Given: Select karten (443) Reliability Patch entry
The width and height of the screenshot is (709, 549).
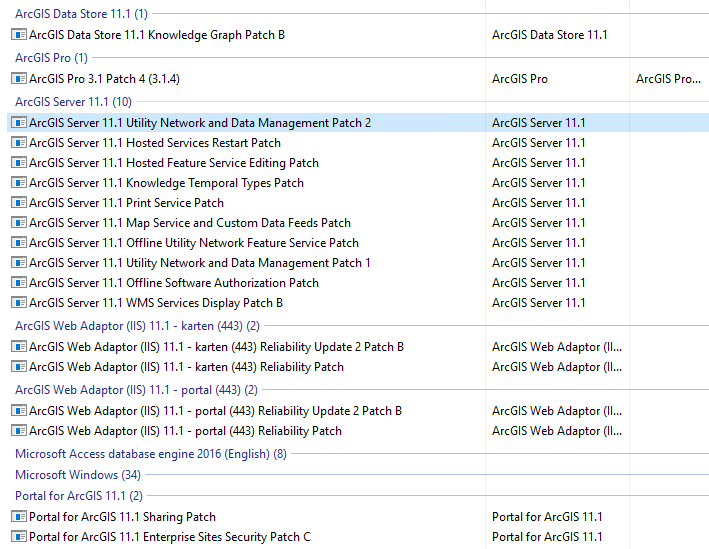Looking at the screenshot, I should click(186, 366).
